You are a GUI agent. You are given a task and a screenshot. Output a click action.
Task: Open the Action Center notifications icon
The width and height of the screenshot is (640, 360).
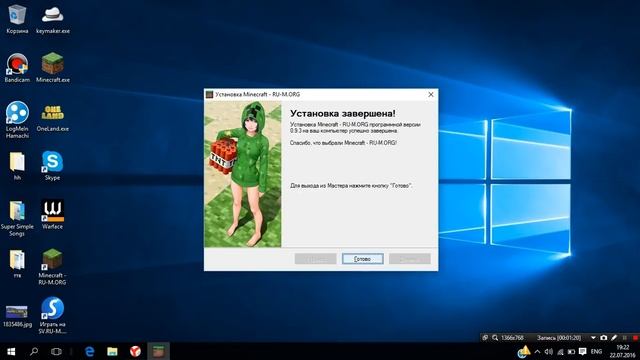point(583,351)
